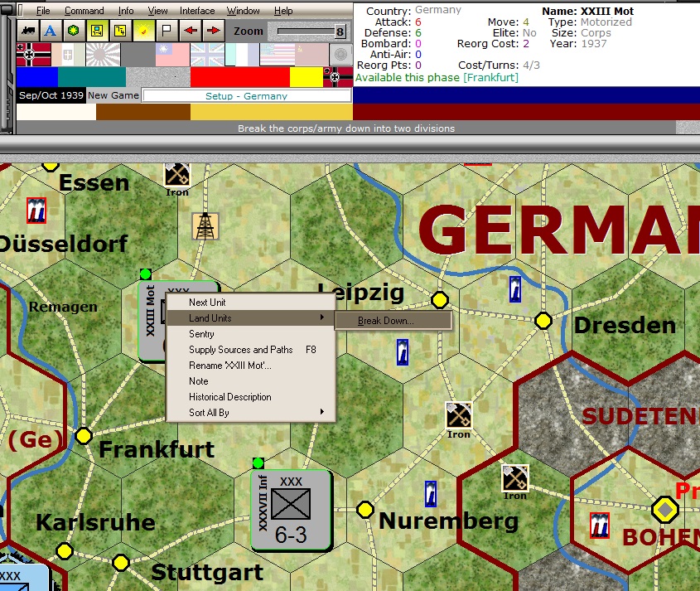Click the yellow color bar segment
Image resolution: width=700 pixels, height=591 pixels.
(x=307, y=77)
